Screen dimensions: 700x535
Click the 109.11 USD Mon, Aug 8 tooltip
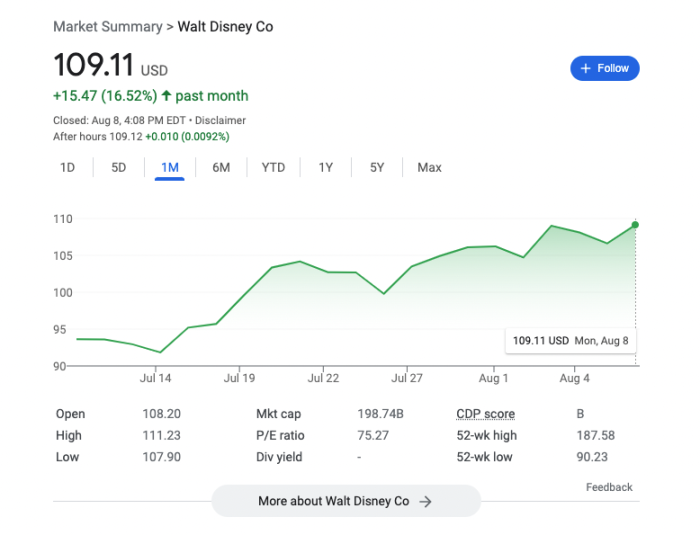tap(570, 340)
